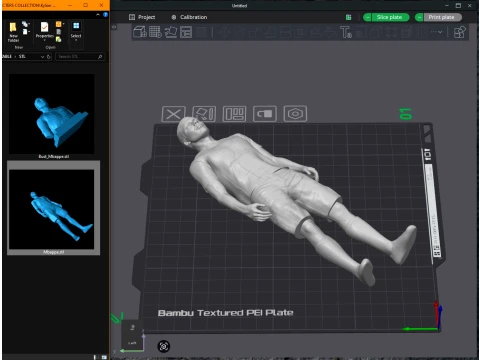This screenshot has height=360, width=480.
Task: Click the orange Open icon in Explorer ribbon
Action: click(58, 24)
